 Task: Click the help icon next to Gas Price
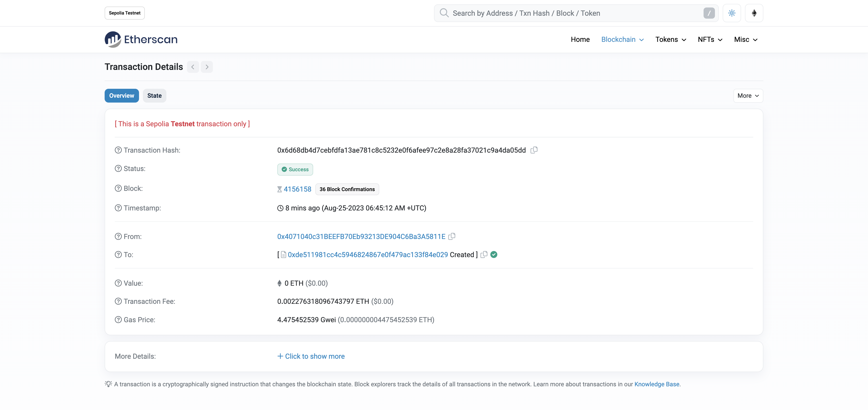coord(118,320)
